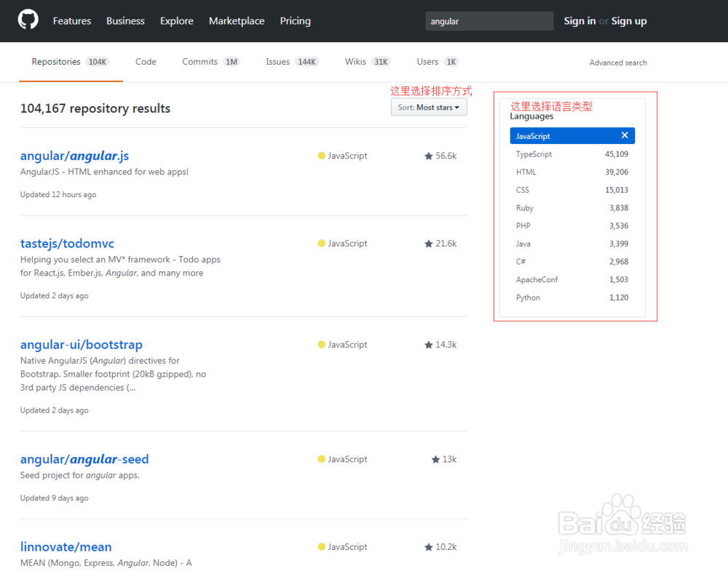728x571 pixels.
Task: Open Features in the top navigation
Action: point(72,21)
